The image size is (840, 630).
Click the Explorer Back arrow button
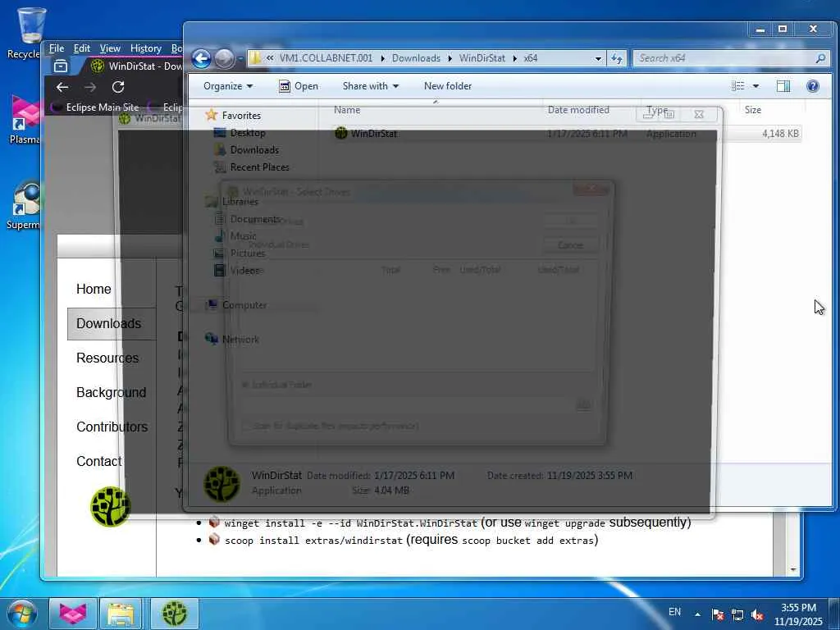pos(202,58)
